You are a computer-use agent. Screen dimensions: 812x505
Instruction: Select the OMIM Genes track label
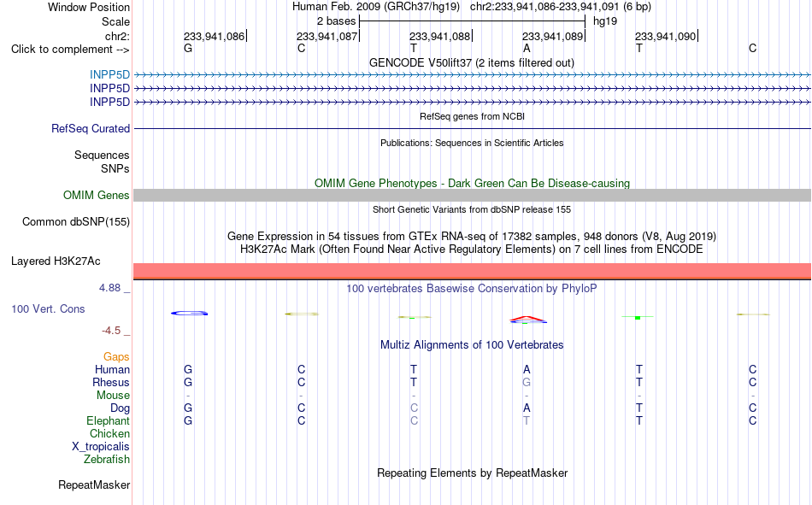point(97,196)
